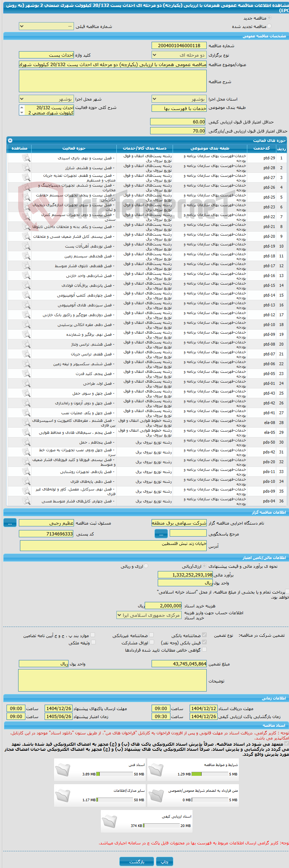Screen dimensions: 289x868
Task: Open view icon for row ptd-28
Action: (x=26, y=168)
